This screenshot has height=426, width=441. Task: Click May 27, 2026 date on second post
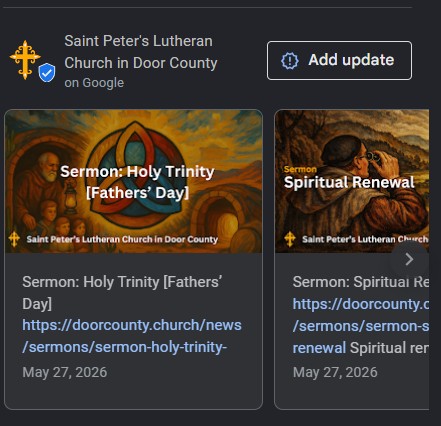tap(335, 372)
